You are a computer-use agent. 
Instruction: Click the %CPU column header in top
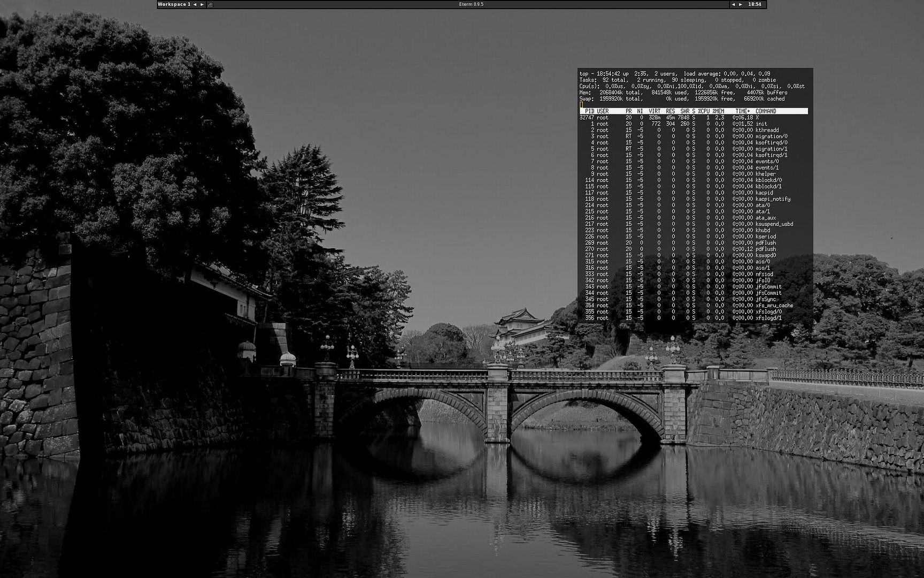(704, 111)
